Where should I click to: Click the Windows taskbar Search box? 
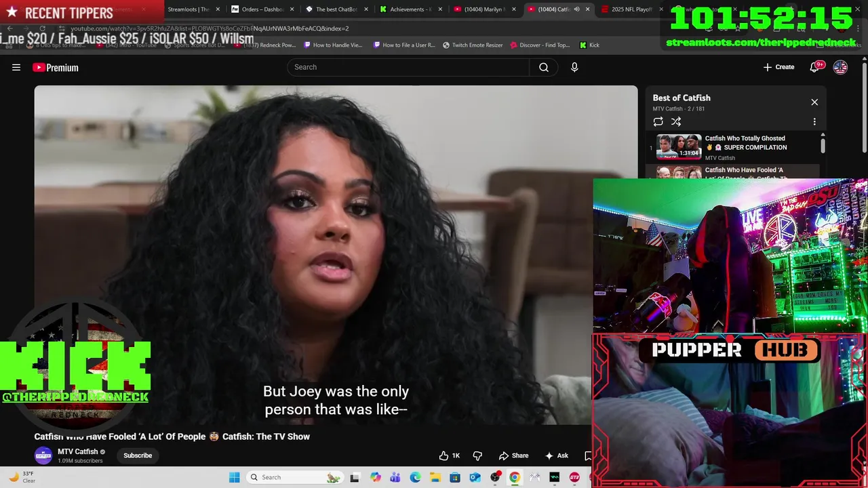coord(294,477)
